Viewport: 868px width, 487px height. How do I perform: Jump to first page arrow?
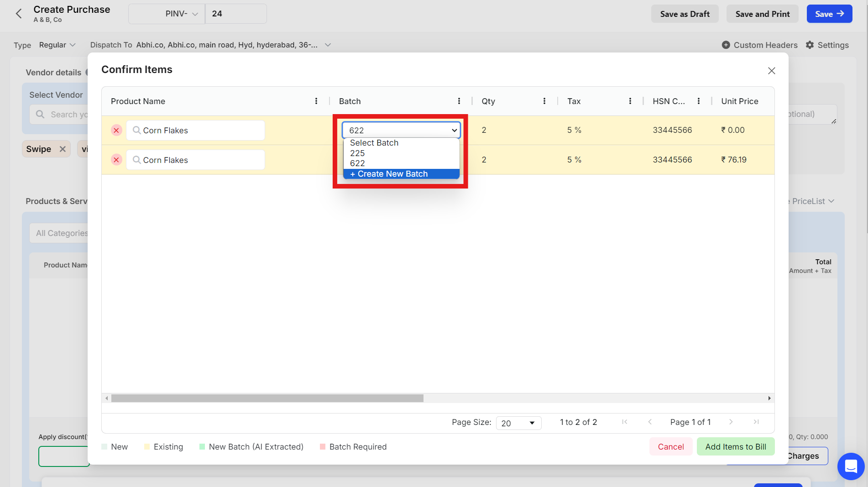tap(624, 422)
